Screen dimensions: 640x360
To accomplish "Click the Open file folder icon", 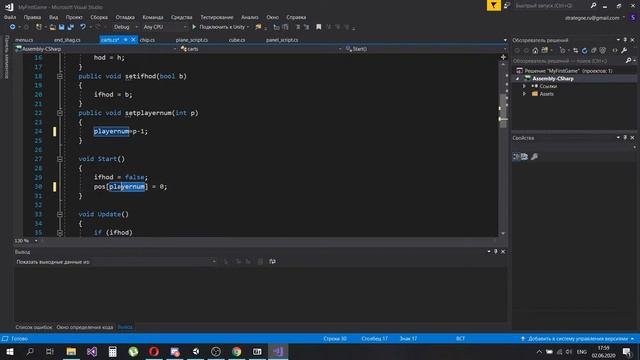I will [x=53, y=27].
